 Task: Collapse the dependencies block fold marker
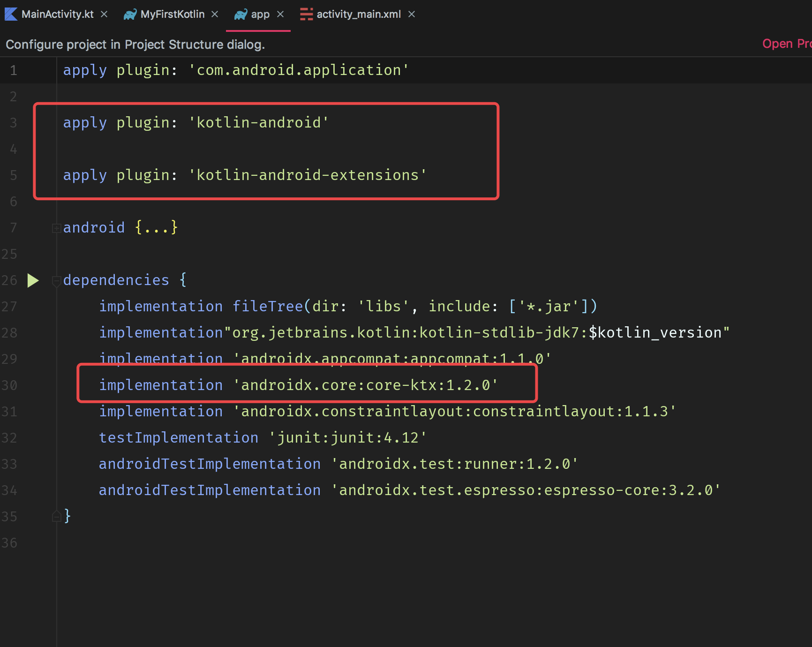click(x=56, y=281)
